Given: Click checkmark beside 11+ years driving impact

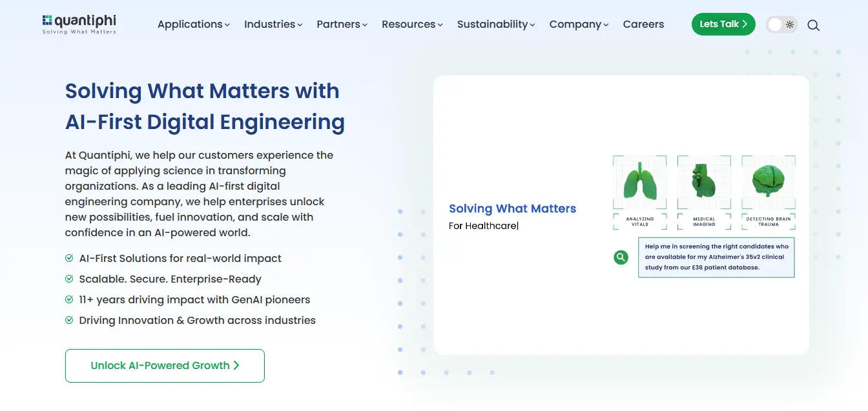Looking at the screenshot, I should coord(69,299).
